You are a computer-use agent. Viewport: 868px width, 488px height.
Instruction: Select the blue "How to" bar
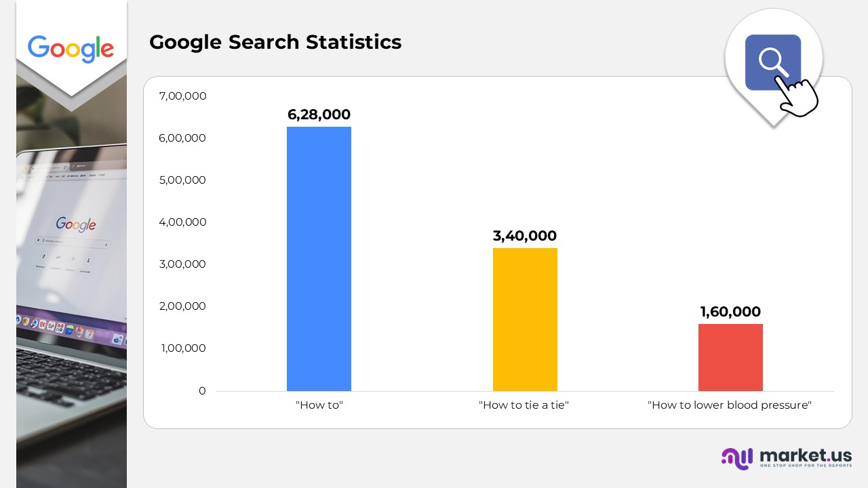(x=319, y=259)
